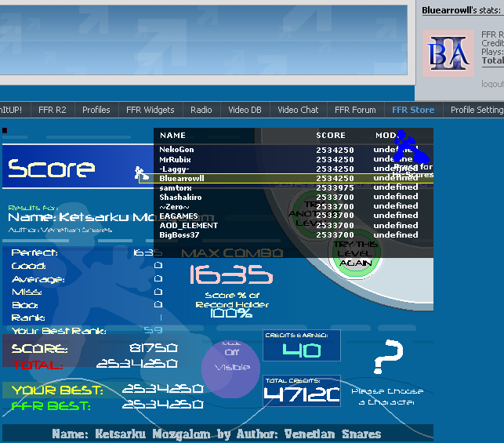Viewport: 504px width, 443px height.
Task: Open Video Chat from navigation bar
Action: tap(298, 110)
